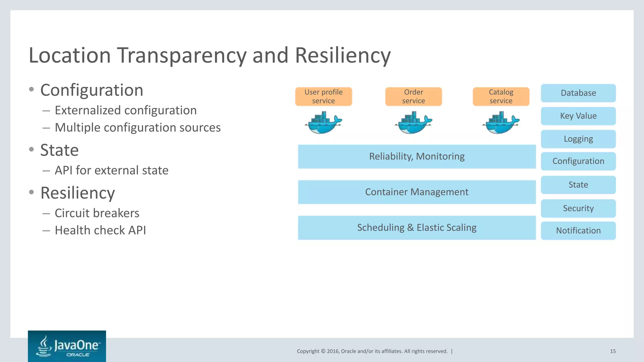Click the Scheduling & Elastic Scaling bar
Image resolution: width=644 pixels, height=362 pixels.
tap(417, 228)
